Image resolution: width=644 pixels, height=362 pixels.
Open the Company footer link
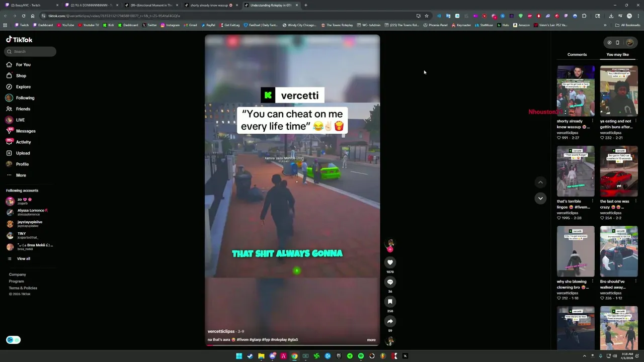[x=17, y=275]
